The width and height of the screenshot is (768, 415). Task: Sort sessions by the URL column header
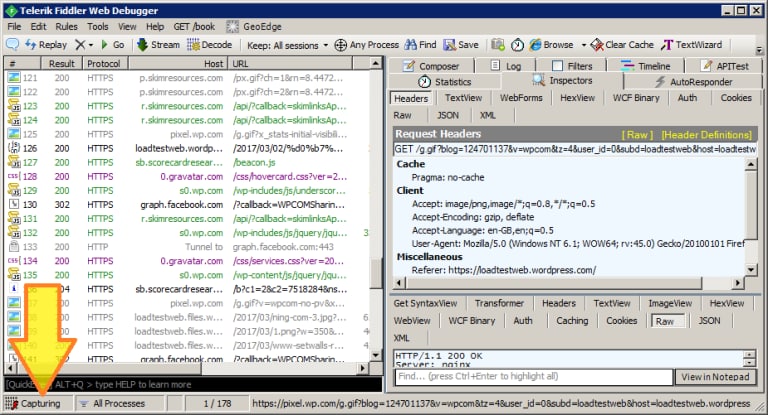[289, 64]
